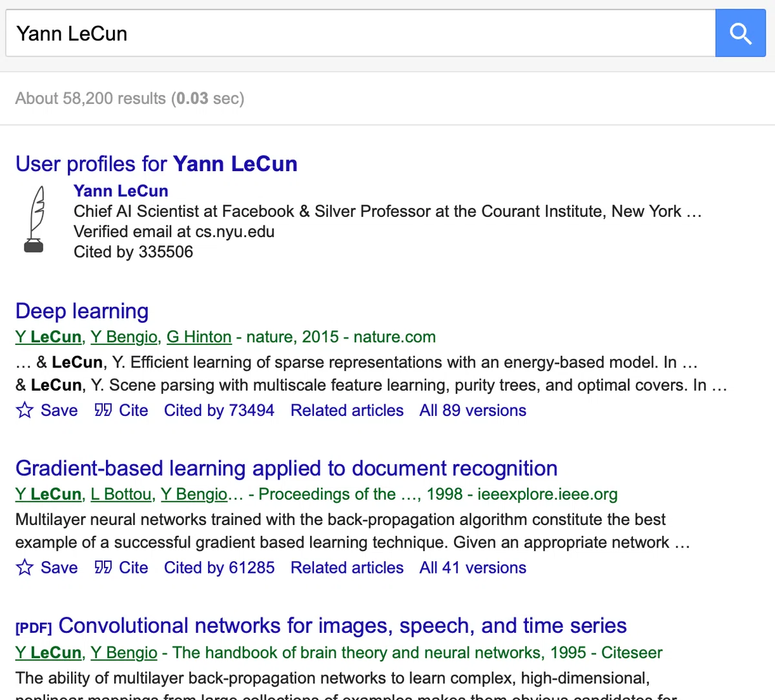
Task: Open G Hinton author profile
Action: point(199,337)
